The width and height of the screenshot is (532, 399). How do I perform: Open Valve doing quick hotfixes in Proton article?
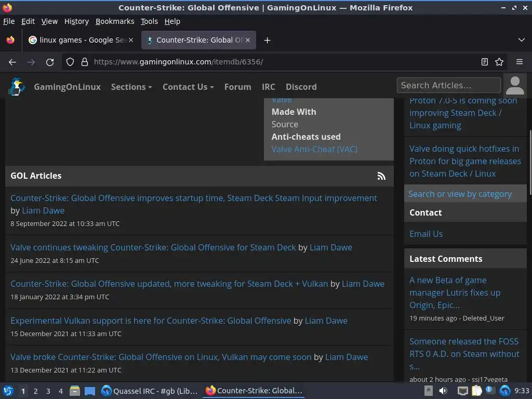(x=465, y=161)
